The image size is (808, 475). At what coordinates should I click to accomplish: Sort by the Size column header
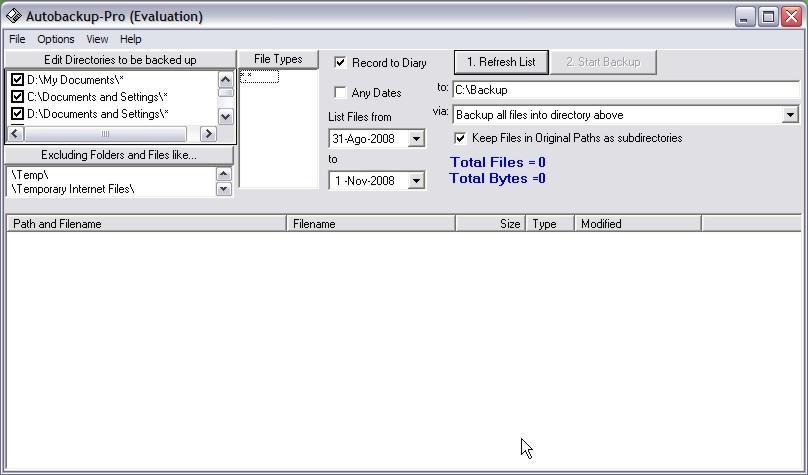point(491,224)
